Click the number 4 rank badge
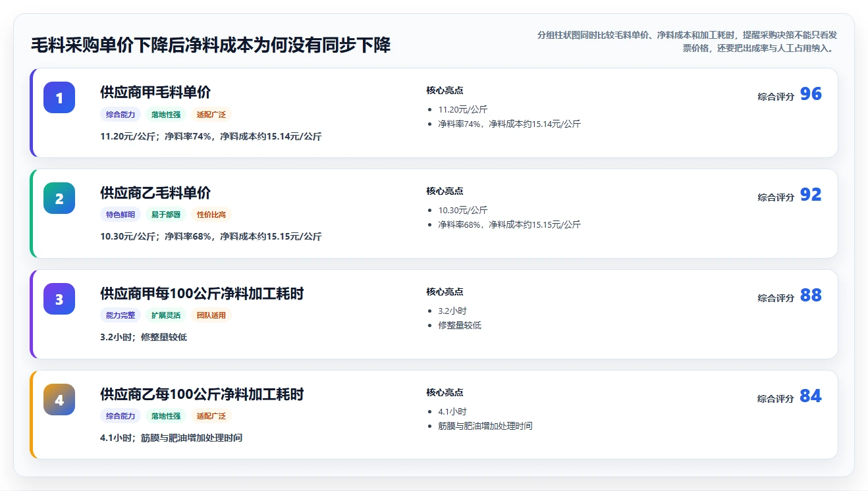 click(59, 400)
